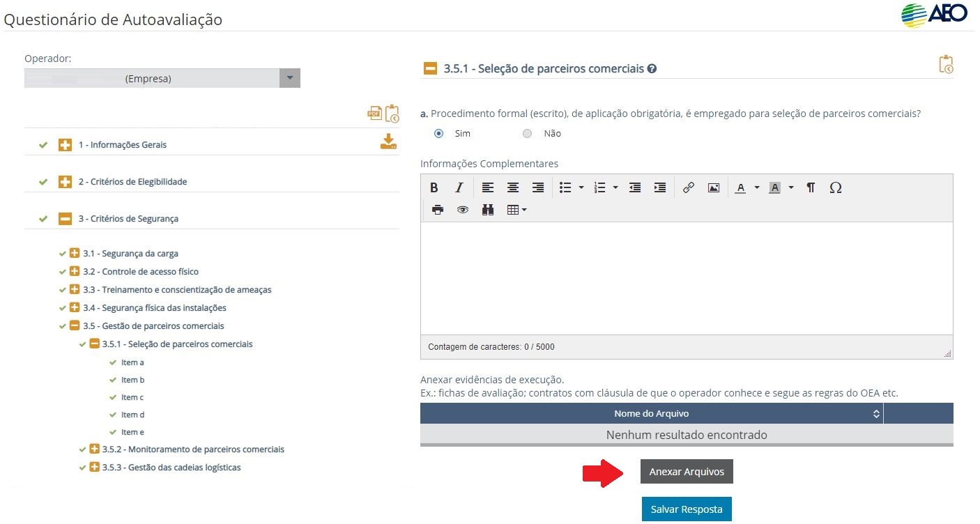
Task: Open the Operador company dropdown
Action: [289, 78]
